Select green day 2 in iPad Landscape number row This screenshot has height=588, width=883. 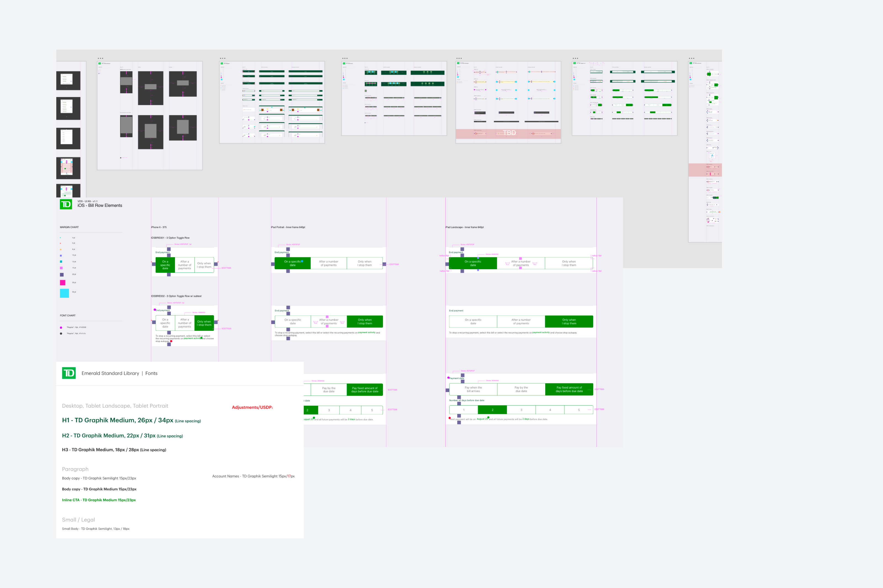tap(493, 410)
